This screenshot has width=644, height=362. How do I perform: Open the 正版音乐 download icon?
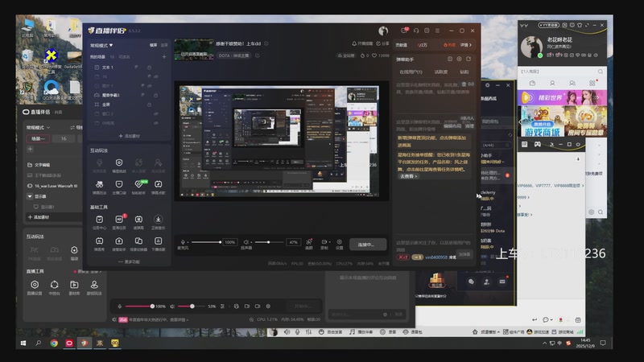tap(158, 220)
